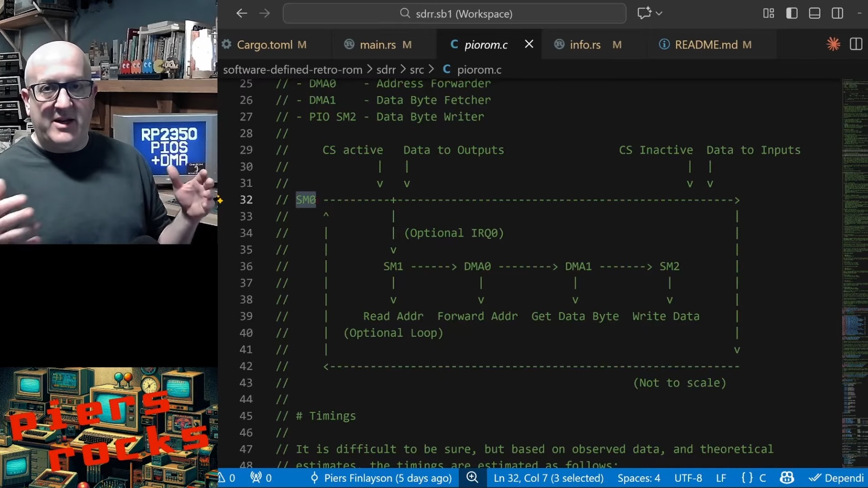Switch to the main.rs tab
This screenshot has height=488, width=868.
[377, 45]
